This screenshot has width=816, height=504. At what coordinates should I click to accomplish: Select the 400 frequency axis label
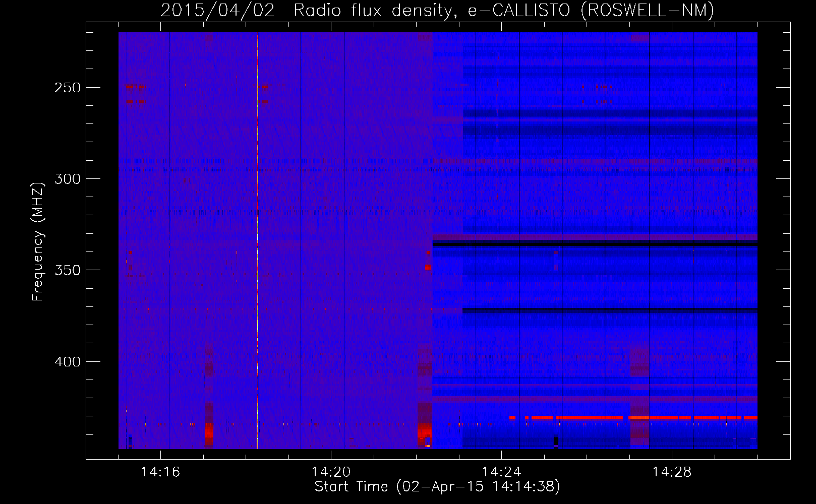(x=68, y=362)
